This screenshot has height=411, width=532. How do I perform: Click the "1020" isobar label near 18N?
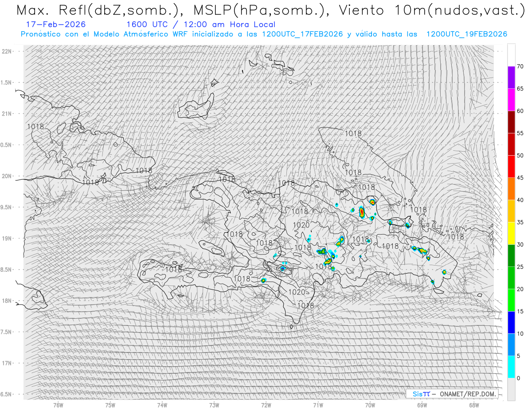tap(297, 292)
